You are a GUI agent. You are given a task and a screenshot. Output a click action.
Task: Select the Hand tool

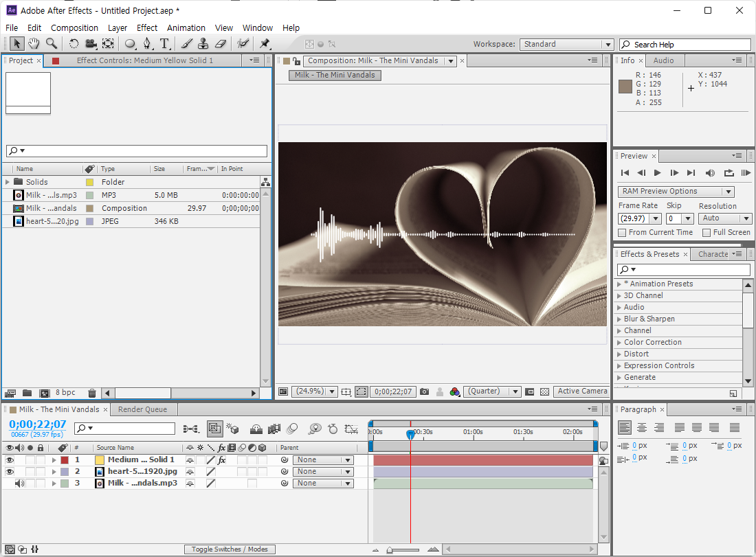click(33, 44)
